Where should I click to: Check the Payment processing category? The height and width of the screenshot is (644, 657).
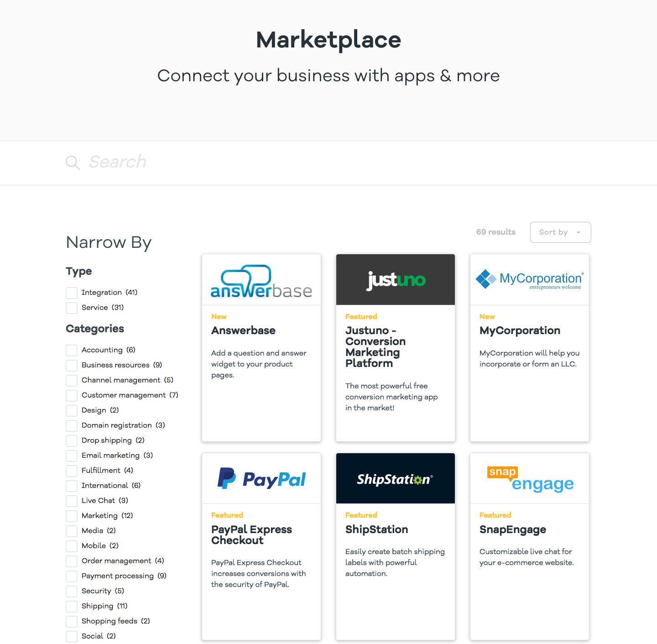pos(71,576)
